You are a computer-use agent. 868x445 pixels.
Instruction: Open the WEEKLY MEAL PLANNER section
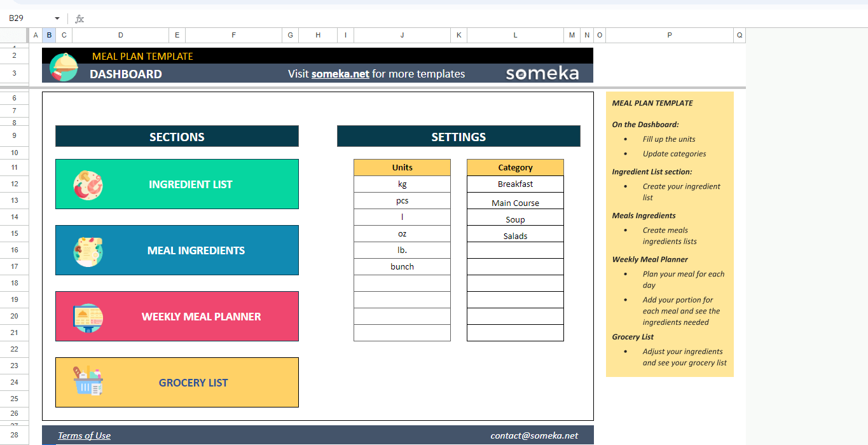(201, 317)
